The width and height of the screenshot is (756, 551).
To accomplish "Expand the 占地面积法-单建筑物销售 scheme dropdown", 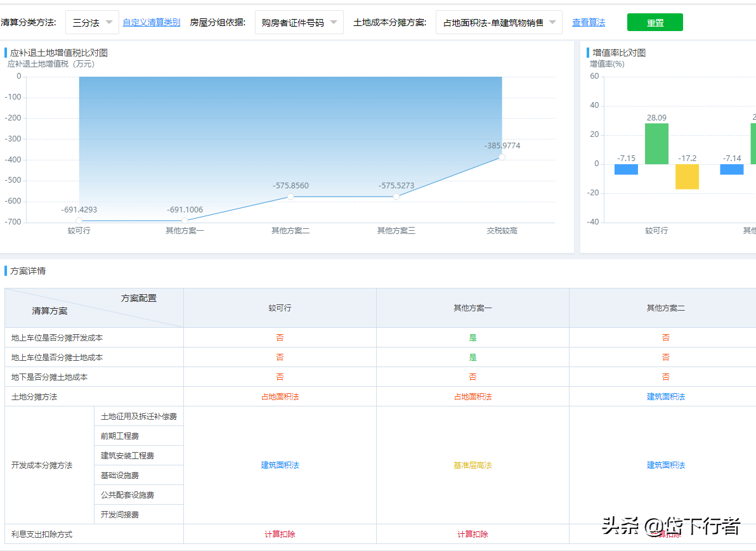I will pos(499,21).
